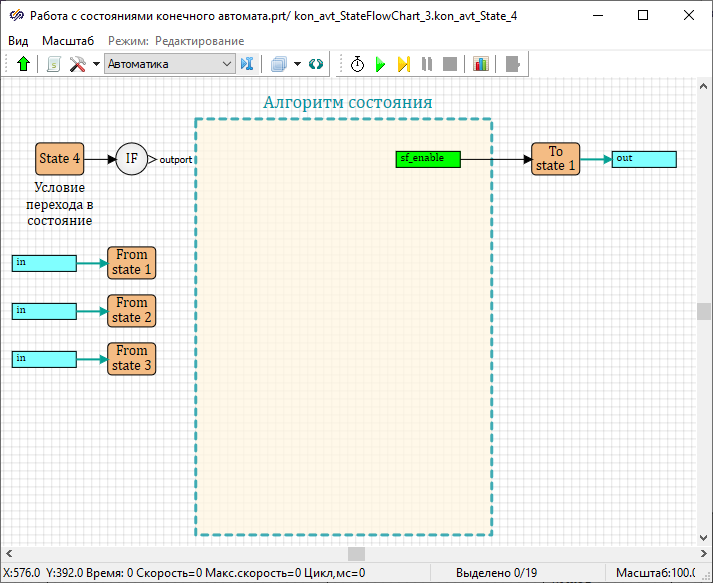This screenshot has width=713, height=583.
Task: Click the horizontal scrollbar thumb
Action: tap(356, 553)
